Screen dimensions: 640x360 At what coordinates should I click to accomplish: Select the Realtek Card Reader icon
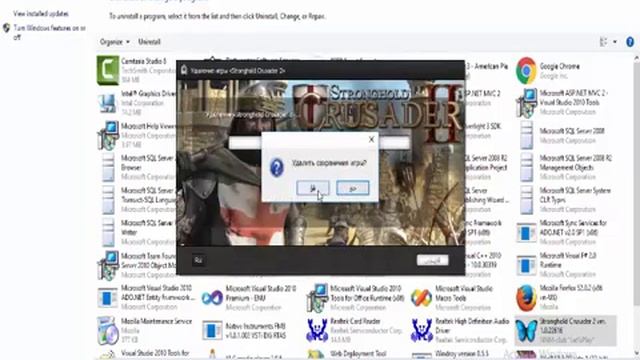317,330
